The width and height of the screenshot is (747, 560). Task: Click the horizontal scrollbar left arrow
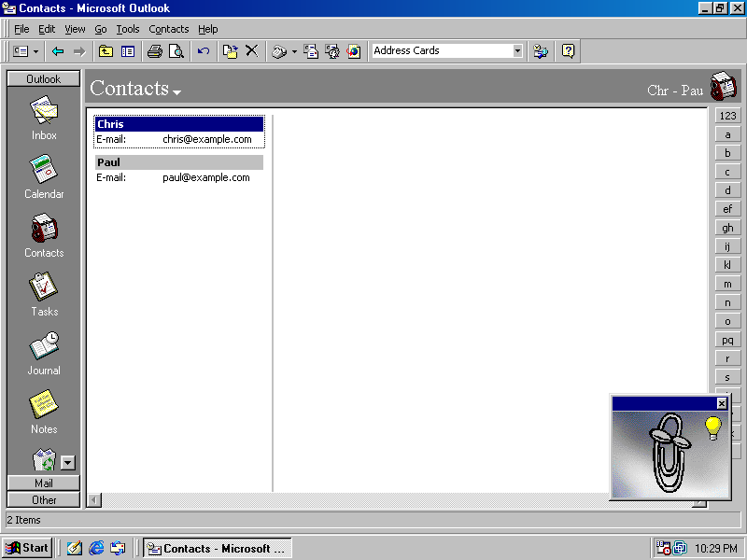coord(94,500)
